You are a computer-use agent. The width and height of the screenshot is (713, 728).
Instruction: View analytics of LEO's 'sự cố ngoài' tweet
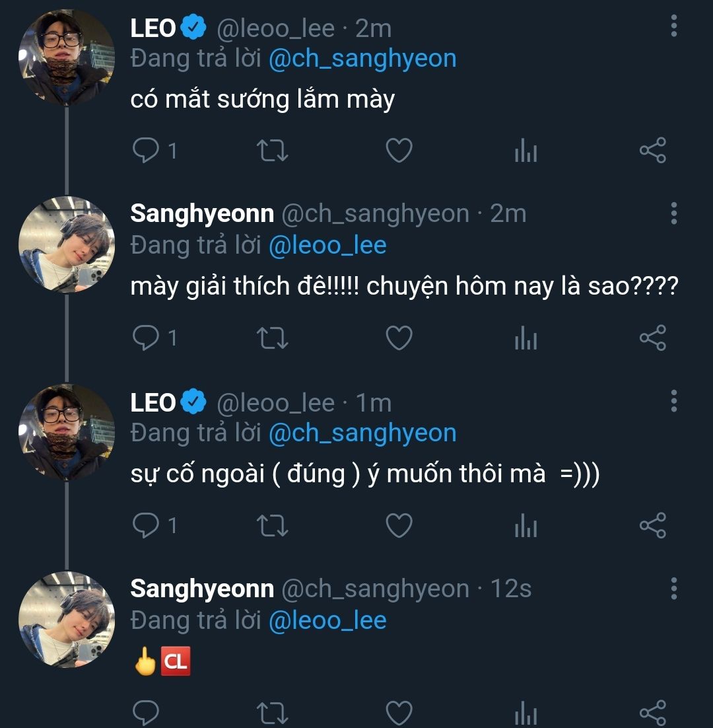(x=526, y=527)
